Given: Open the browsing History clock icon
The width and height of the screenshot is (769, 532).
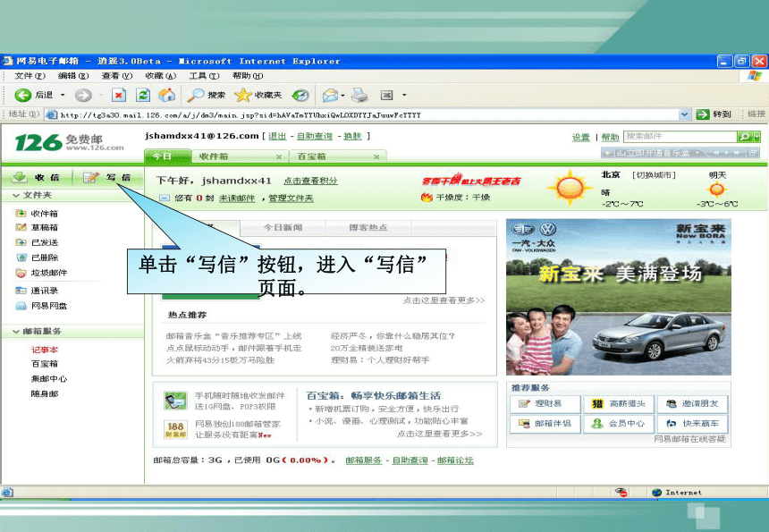Looking at the screenshot, I should point(300,95).
